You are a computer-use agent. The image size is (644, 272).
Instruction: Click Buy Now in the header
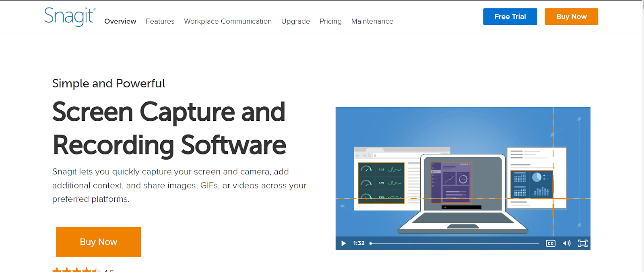(x=571, y=17)
